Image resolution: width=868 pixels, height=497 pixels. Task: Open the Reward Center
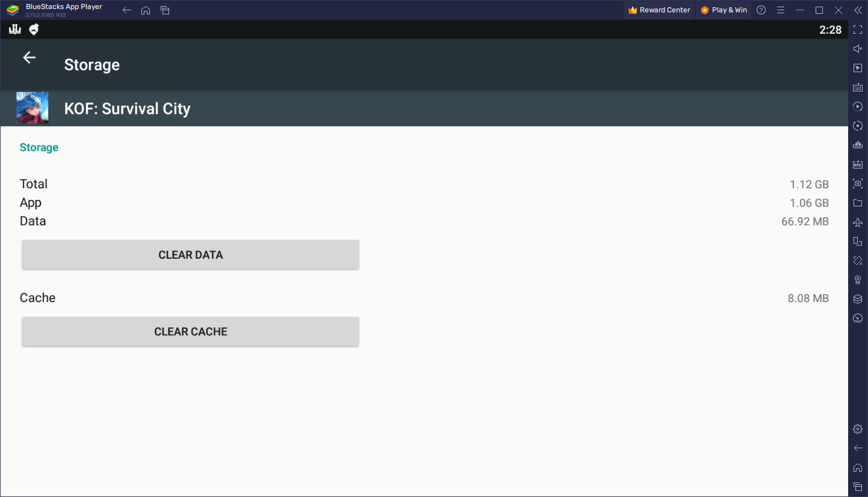point(659,10)
